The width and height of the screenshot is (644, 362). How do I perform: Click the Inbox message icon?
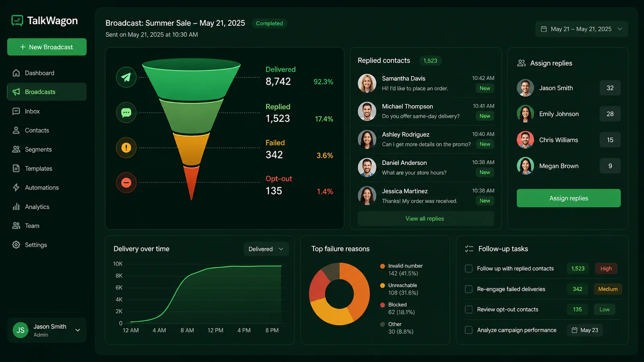point(16,111)
